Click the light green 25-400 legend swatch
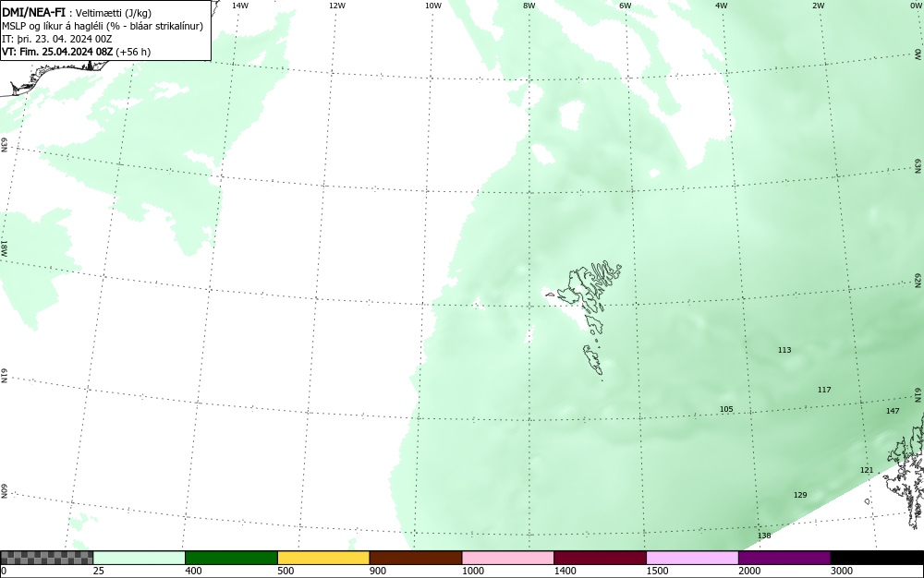Image resolution: width=924 pixels, height=578 pixels. coord(140,558)
